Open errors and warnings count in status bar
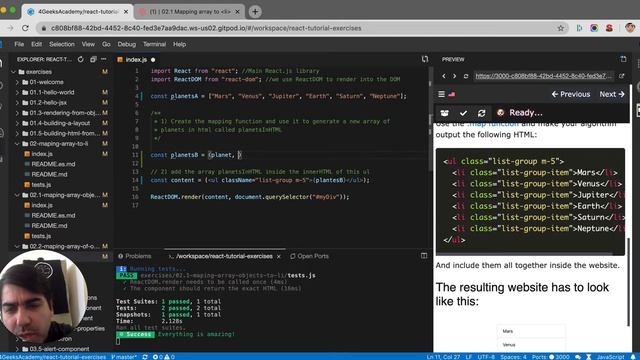The height and width of the screenshot is (360, 640). (x=164, y=357)
